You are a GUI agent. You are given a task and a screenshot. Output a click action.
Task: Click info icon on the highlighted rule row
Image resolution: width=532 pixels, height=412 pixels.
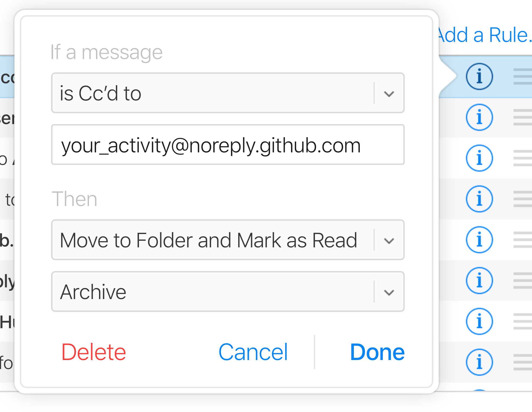coord(479,76)
